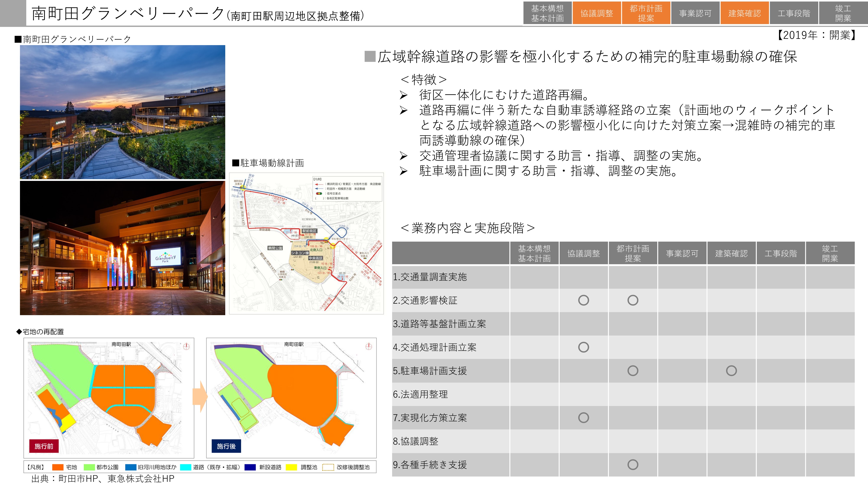Select the 竣工開業 phase box in top banner
Viewport: 868px width, 488px height.
pos(843,13)
